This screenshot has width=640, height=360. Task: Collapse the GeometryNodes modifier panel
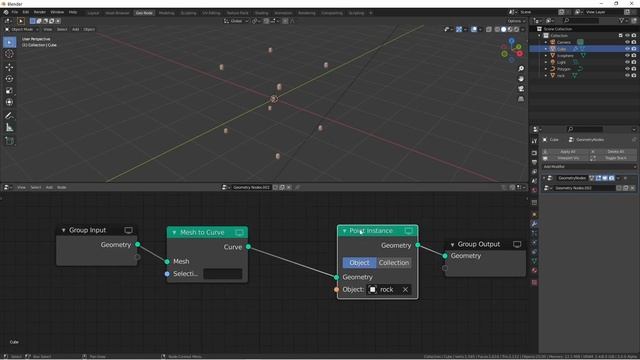[x=544, y=178]
